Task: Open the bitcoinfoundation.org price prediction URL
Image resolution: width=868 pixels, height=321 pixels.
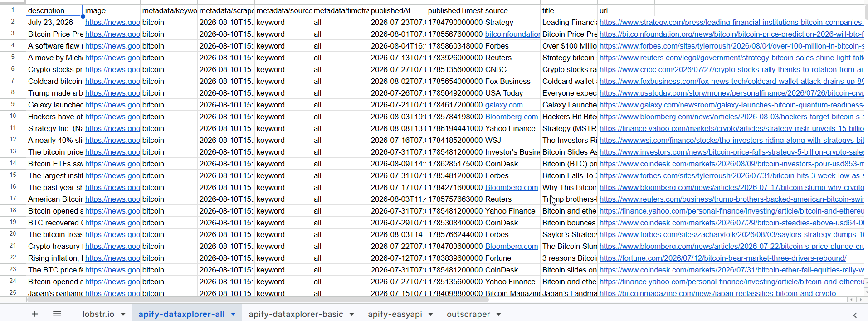Action: pyautogui.click(x=731, y=34)
